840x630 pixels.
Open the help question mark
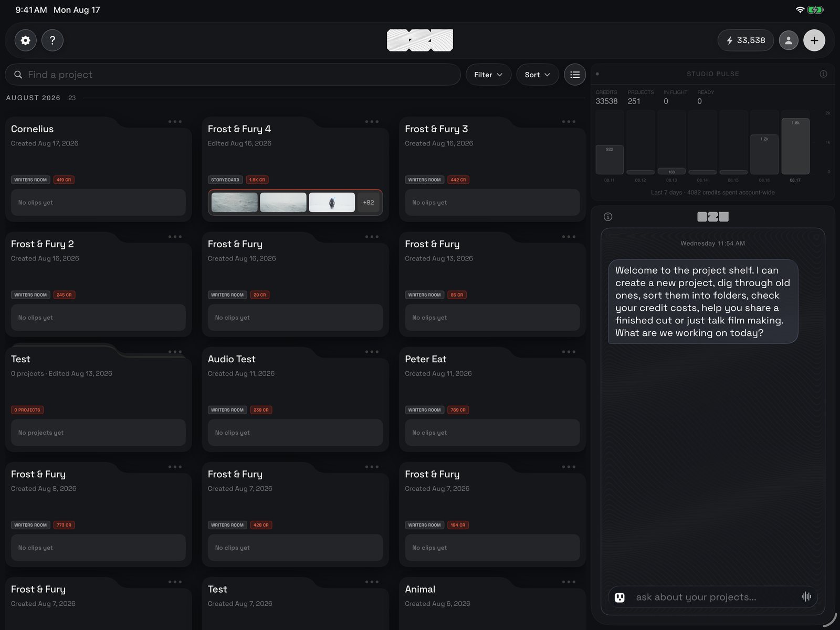click(x=52, y=40)
